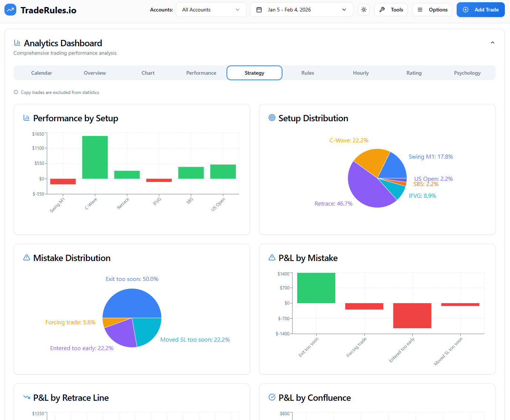
Task: Open the Jan 5 - Feb 4, 2026 date range dropdown
Action: point(302,10)
